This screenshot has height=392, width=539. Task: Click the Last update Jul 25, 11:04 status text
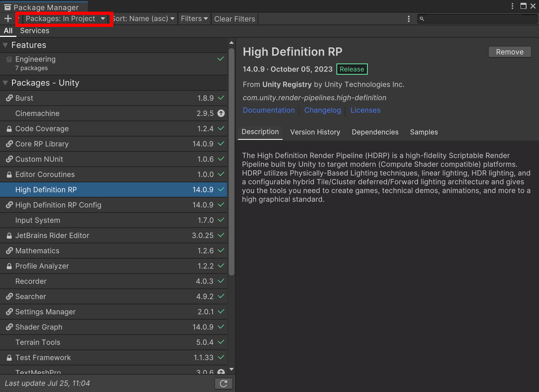point(47,383)
